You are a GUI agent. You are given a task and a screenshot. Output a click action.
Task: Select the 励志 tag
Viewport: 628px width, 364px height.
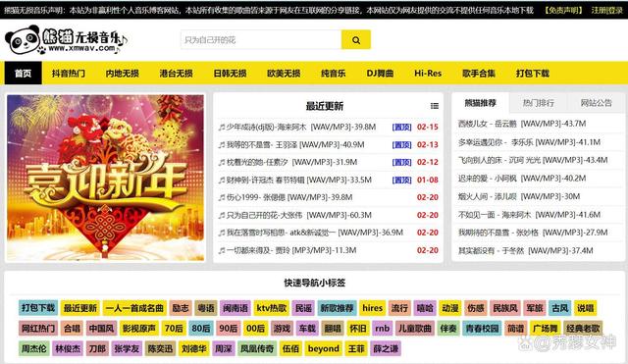tap(181, 307)
